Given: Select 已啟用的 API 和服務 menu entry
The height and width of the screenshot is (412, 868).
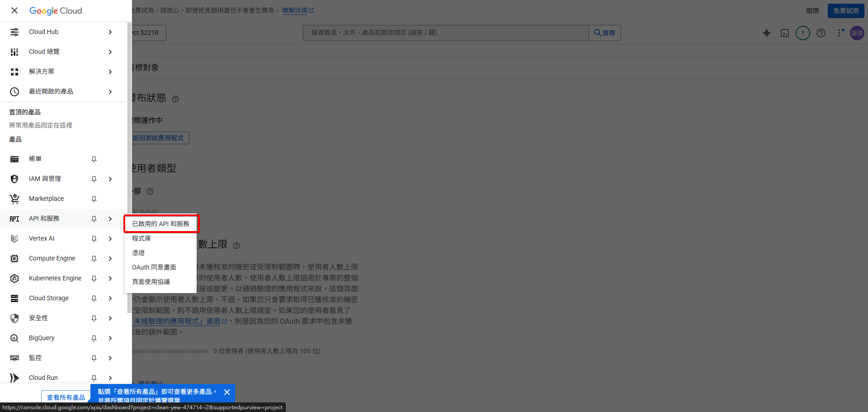Looking at the screenshot, I should coord(161,223).
